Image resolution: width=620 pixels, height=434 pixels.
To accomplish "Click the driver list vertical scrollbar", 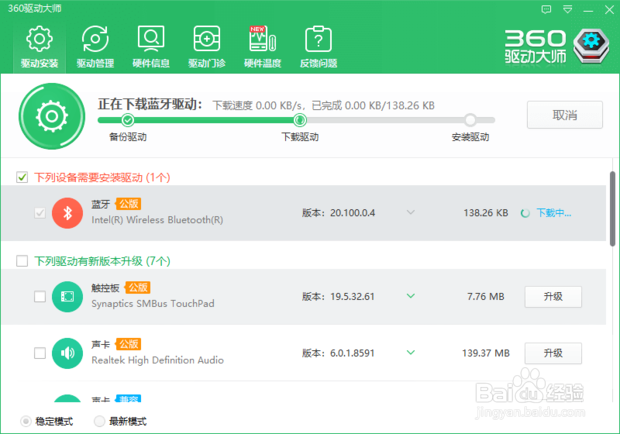I will pos(612,209).
